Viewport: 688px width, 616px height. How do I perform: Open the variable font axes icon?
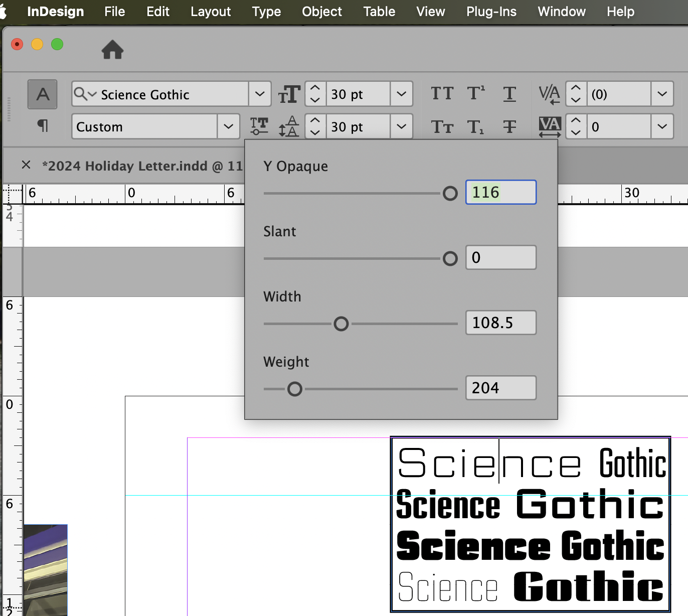click(259, 126)
